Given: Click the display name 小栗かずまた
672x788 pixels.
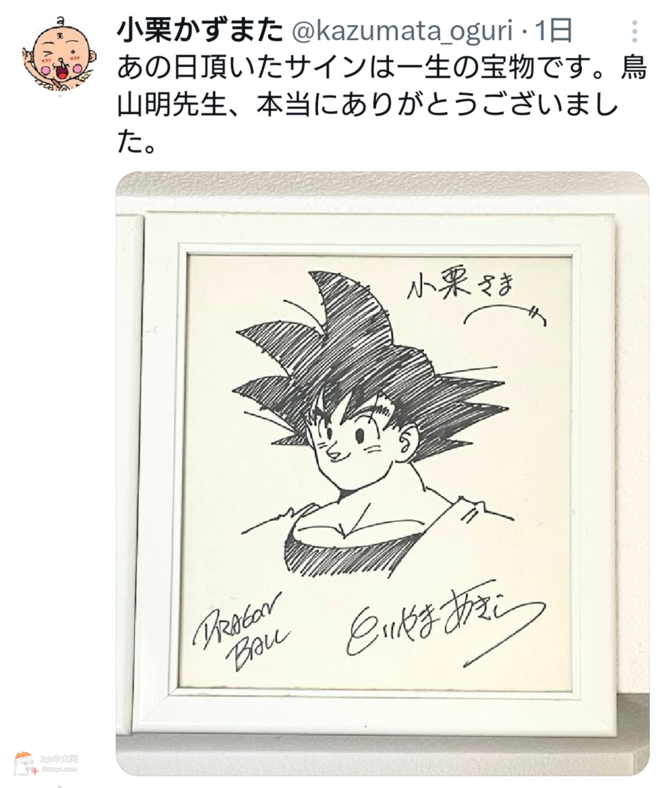Looking at the screenshot, I should click(x=200, y=31).
